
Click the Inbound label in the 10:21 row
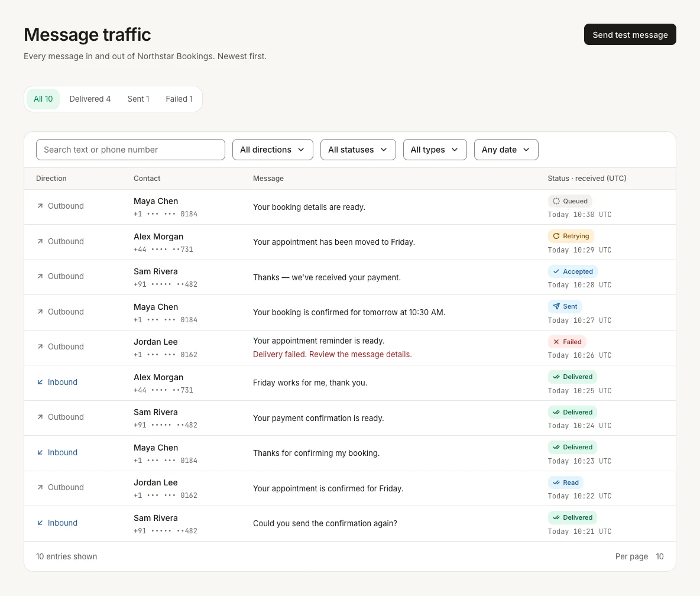(63, 523)
